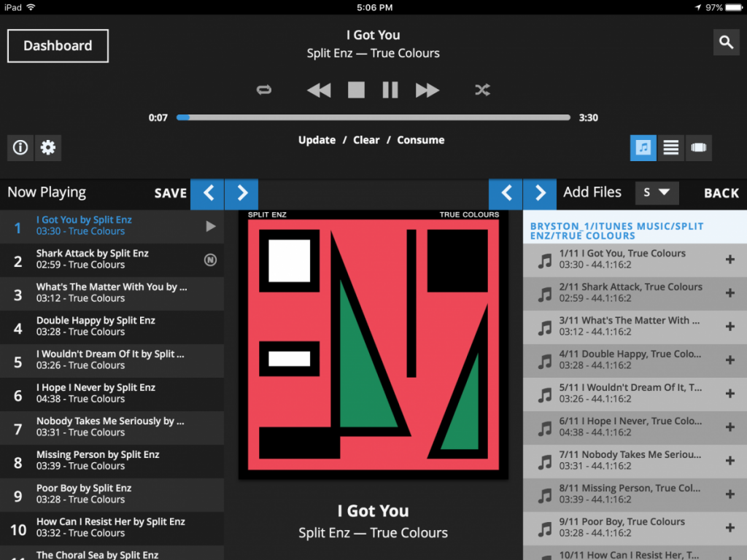Image resolution: width=747 pixels, height=560 pixels.
Task: Click note icon for 8/11 Missing Person
Action: pyautogui.click(x=544, y=496)
